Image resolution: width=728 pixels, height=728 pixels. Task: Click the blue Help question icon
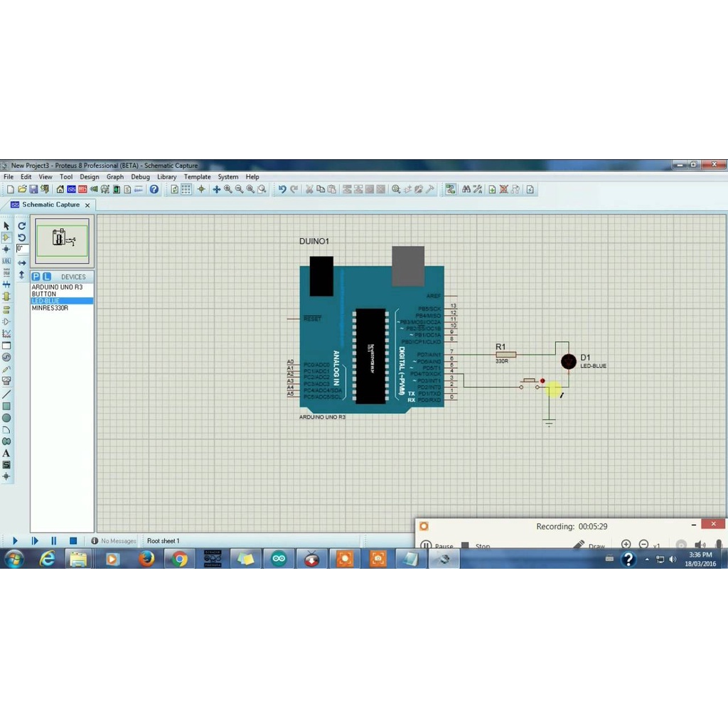pyautogui.click(x=154, y=189)
